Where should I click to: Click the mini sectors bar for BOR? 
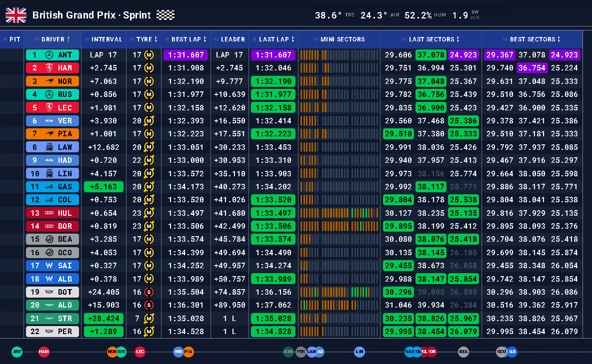coord(339,226)
